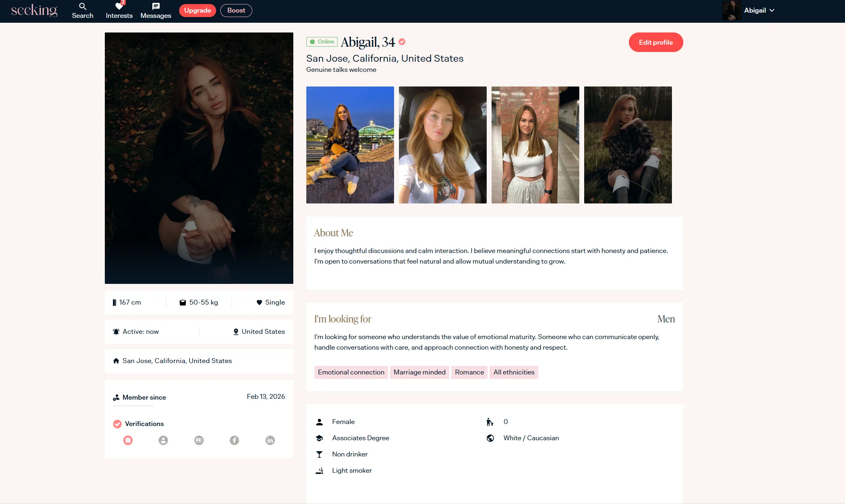This screenshot has width=845, height=504.
Task: Open the Messages chat icon
Action: tap(156, 6)
